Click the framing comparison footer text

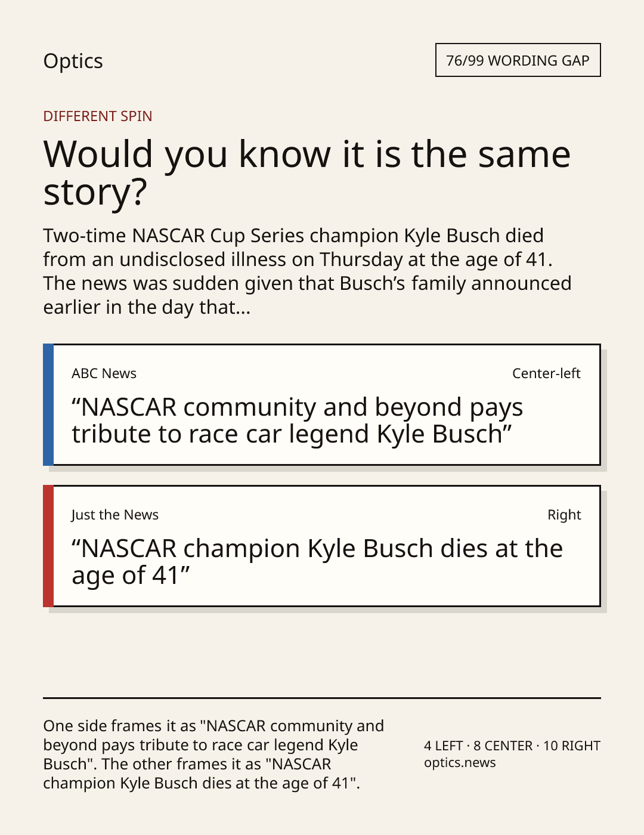tap(213, 754)
